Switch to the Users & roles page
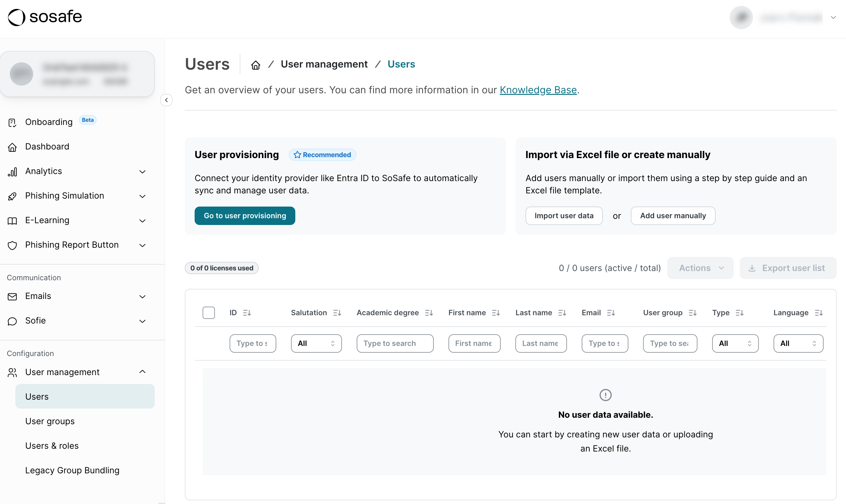Screen dimensions: 846x504 (52, 446)
